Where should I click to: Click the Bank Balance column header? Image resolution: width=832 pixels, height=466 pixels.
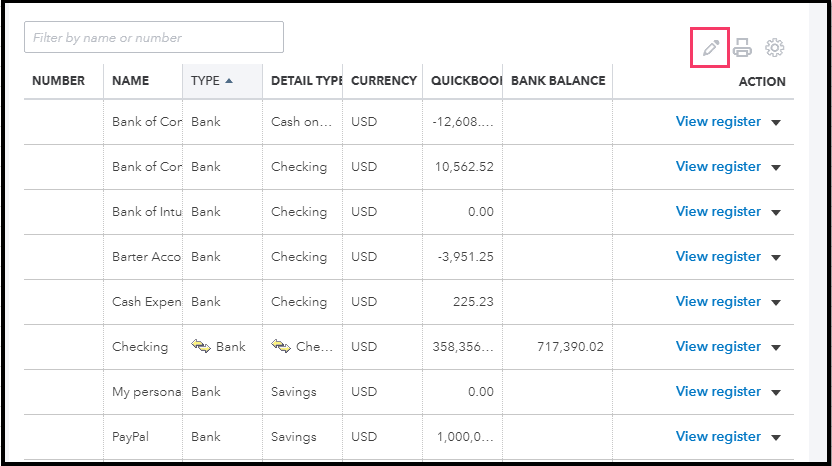pyautogui.click(x=558, y=81)
